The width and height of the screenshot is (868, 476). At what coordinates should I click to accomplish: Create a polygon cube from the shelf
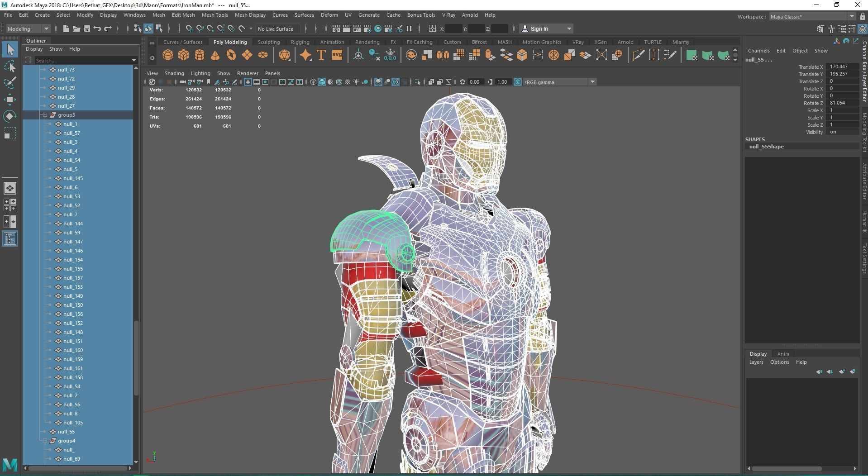coord(184,55)
